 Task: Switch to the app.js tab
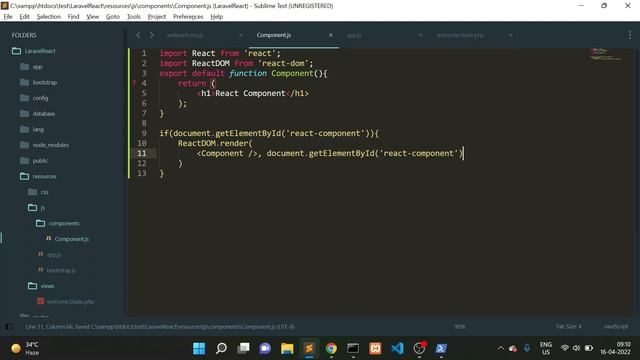pyautogui.click(x=354, y=36)
